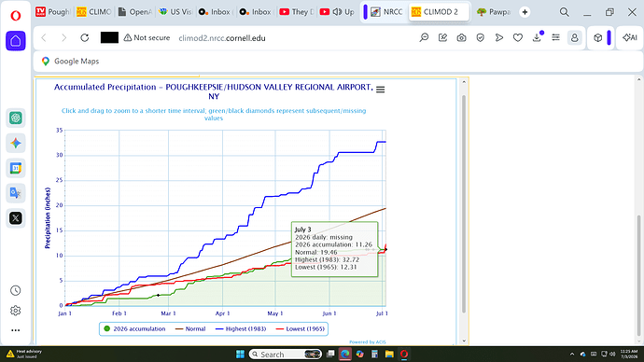Image resolution: width=644 pixels, height=362 pixels.
Task: Open the volume speaker icon in system tray
Action: click(612, 354)
